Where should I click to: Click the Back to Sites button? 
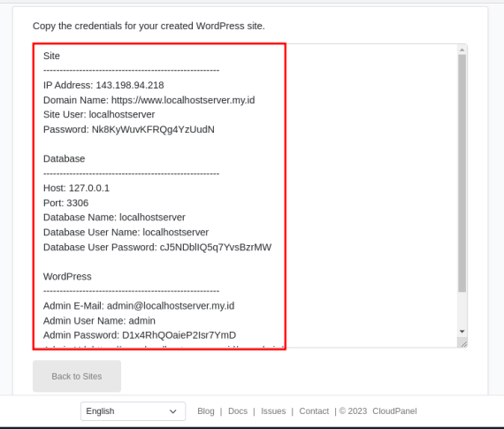[x=77, y=376]
